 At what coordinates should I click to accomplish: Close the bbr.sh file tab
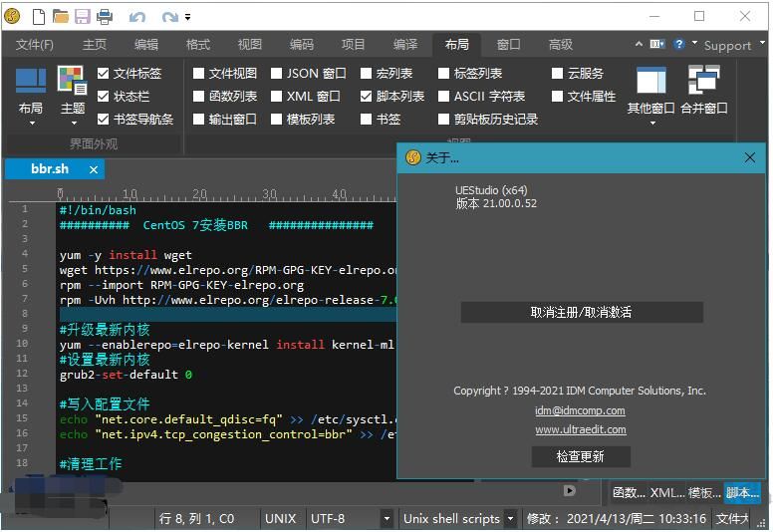point(95,169)
